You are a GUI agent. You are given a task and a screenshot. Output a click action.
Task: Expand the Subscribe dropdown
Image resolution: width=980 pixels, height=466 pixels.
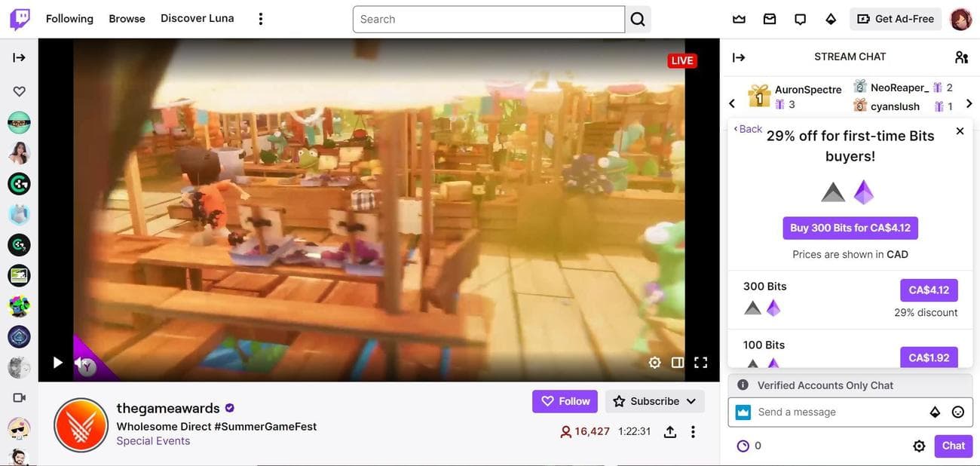point(692,400)
